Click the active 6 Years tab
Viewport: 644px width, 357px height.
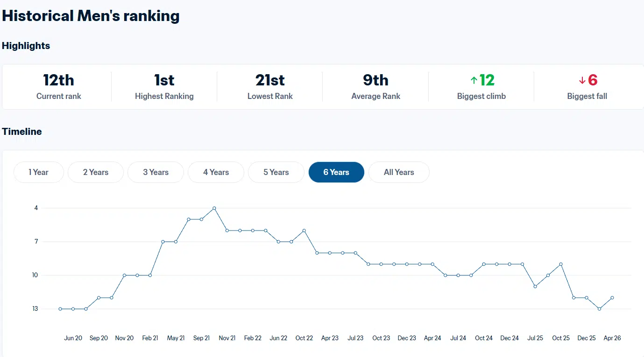(x=336, y=172)
